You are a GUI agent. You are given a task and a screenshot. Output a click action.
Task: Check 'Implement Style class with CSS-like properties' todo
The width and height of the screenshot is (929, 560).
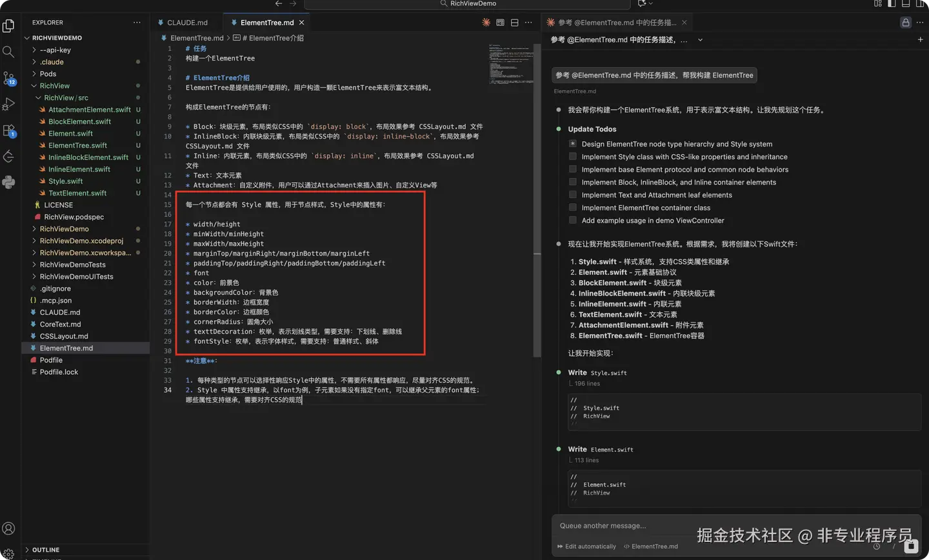click(573, 157)
